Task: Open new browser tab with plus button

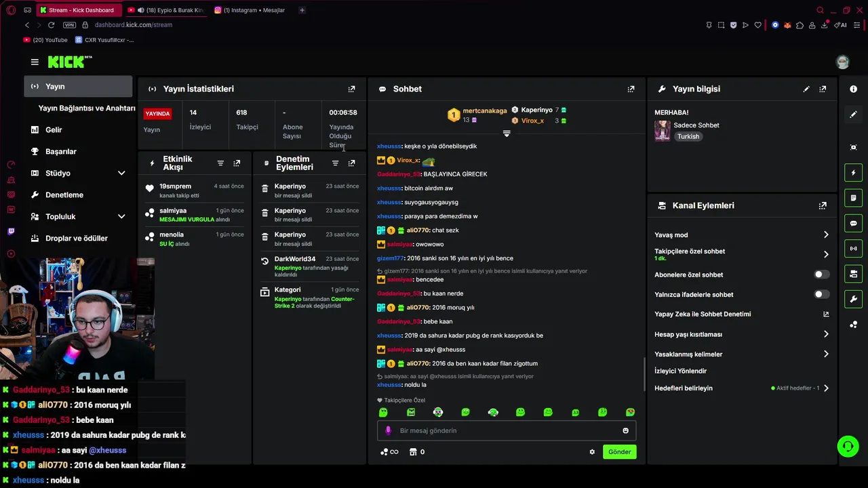Action: pyautogui.click(x=302, y=10)
